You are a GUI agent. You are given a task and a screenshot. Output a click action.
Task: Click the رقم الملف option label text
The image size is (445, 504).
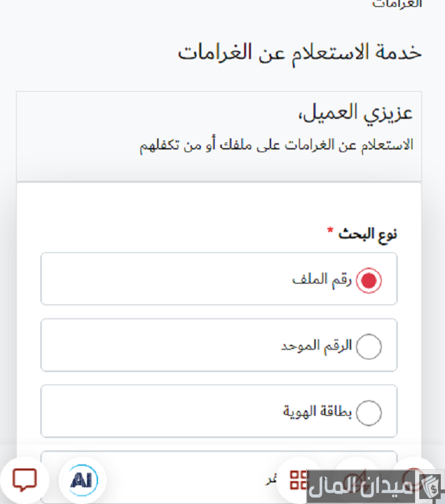[323, 279]
